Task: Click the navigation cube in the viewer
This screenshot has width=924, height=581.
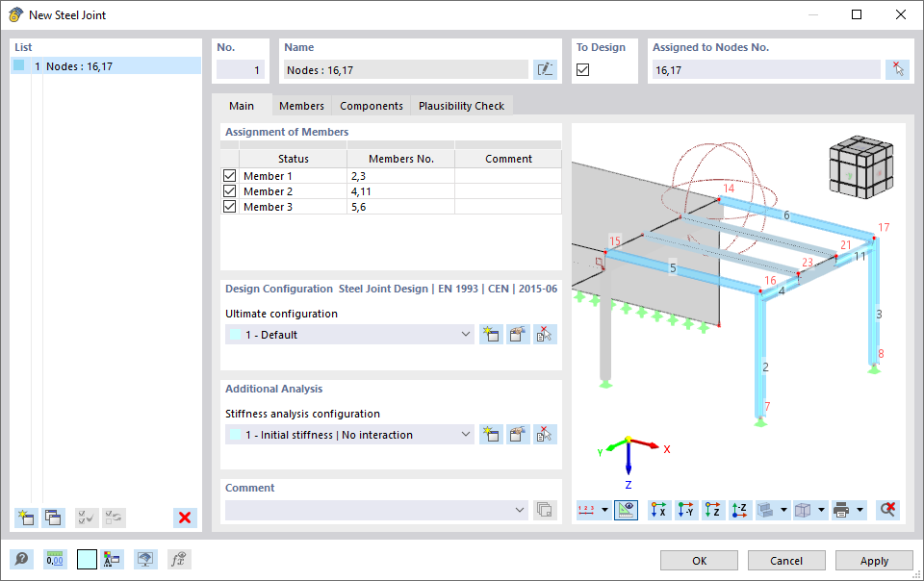Action: pos(861,166)
